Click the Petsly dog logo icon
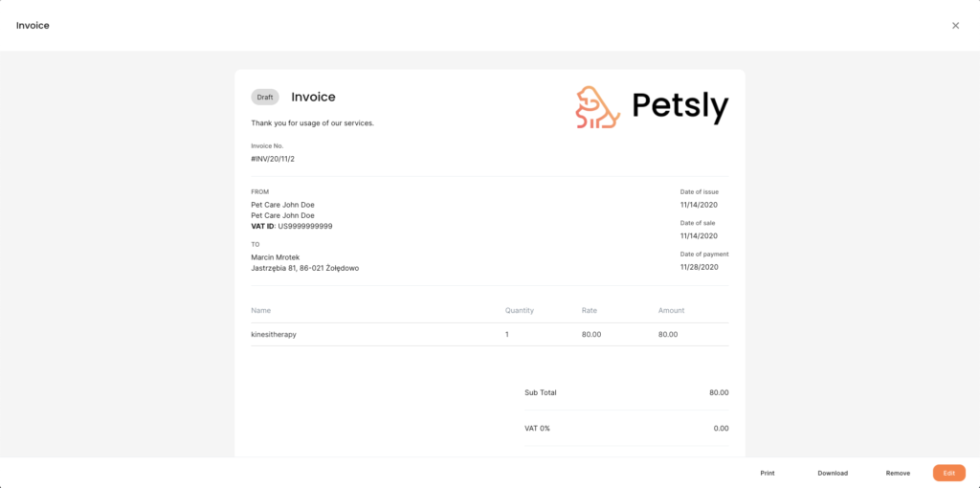This screenshot has width=980, height=488. pos(598,107)
